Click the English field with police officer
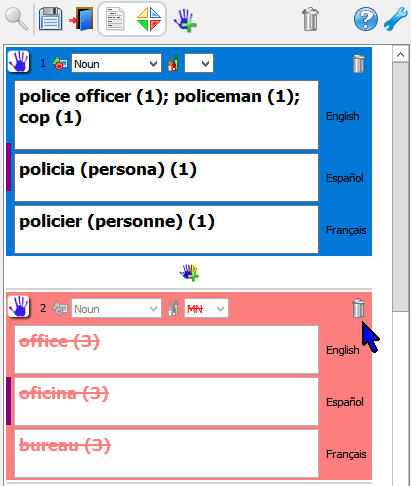 (166, 115)
